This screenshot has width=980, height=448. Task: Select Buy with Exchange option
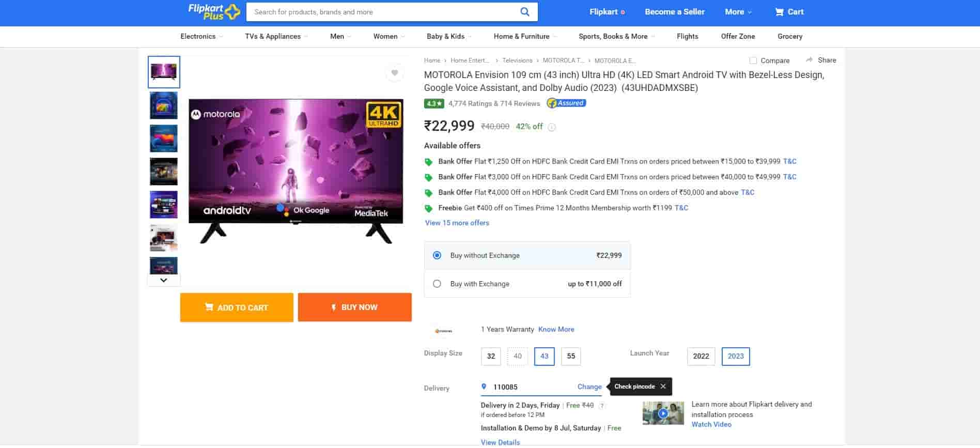[437, 284]
